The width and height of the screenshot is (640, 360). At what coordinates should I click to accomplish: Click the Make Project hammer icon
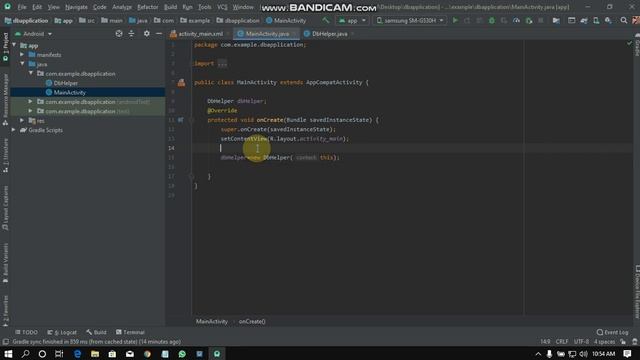[x=325, y=20]
